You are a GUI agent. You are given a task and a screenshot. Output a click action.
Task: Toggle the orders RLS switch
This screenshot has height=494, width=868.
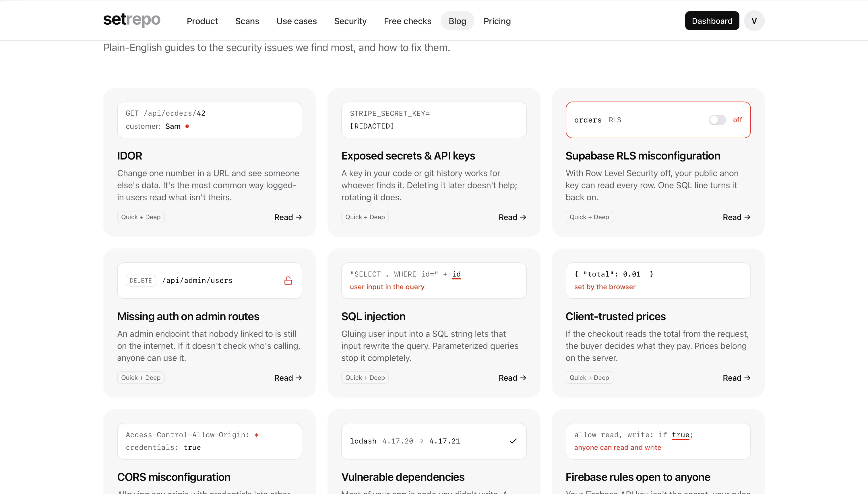pyautogui.click(x=717, y=120)
